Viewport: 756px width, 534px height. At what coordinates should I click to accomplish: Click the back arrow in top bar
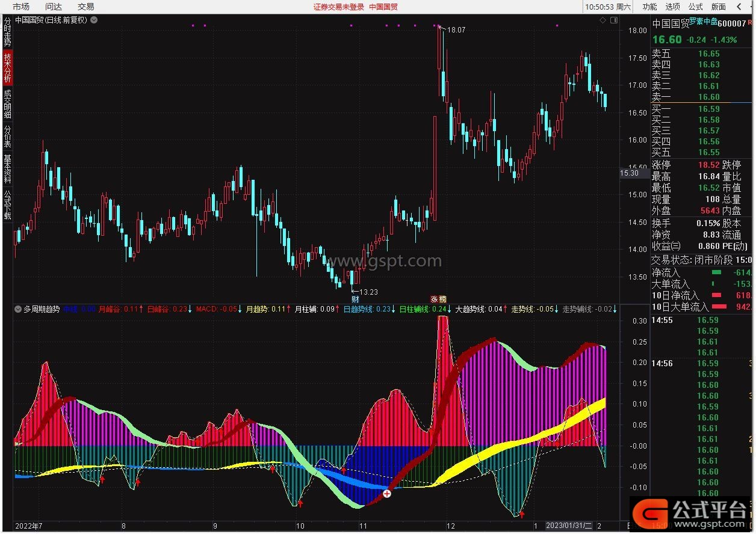pos(738,7)
